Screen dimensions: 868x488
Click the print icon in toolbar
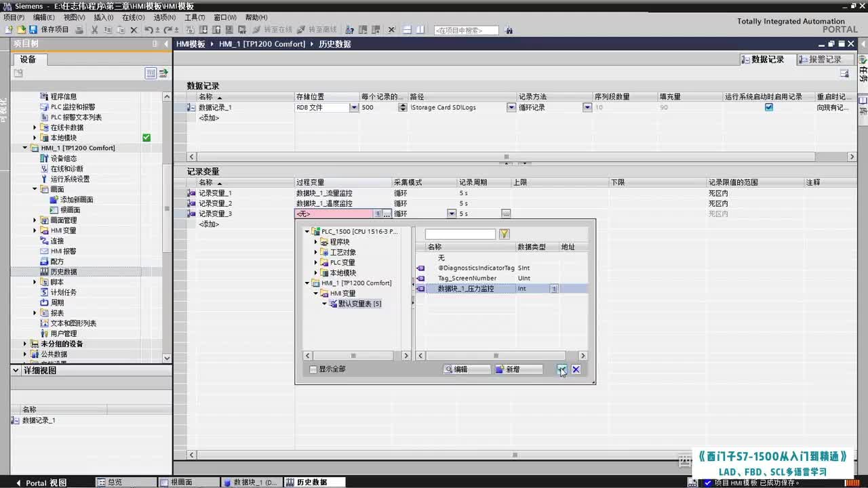(79, 30)
